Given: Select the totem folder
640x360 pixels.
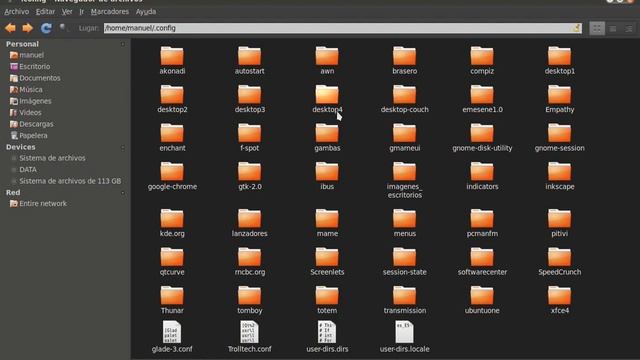Looking at the screenshot, I should [327, 300].
